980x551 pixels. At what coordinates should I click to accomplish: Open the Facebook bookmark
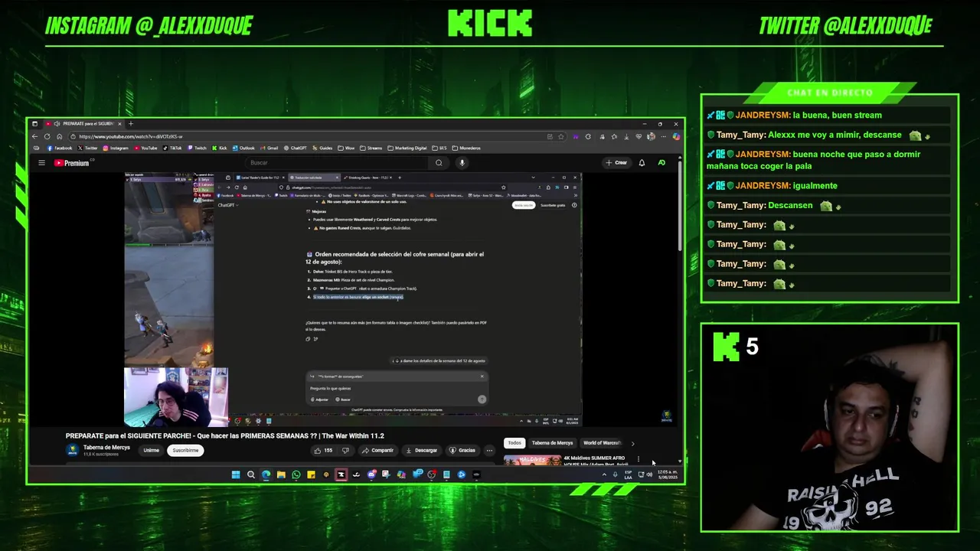tap(60, 148)
